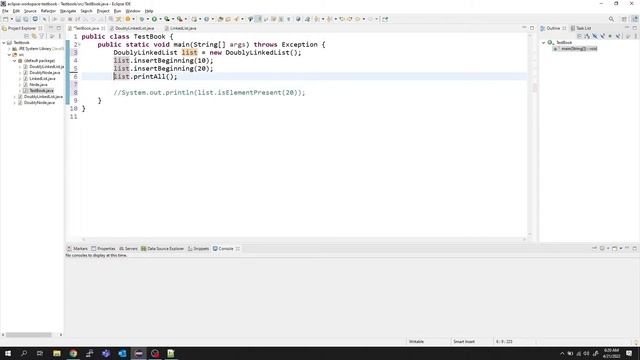Open Windows Start menu
The height and width of the screenshot is (360, 640).
coord(8,353)
